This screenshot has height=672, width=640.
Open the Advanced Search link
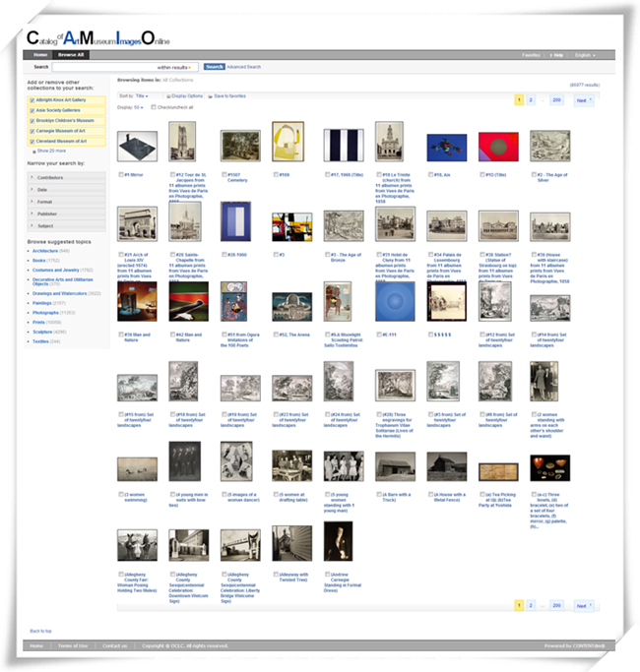pos(243,67)
